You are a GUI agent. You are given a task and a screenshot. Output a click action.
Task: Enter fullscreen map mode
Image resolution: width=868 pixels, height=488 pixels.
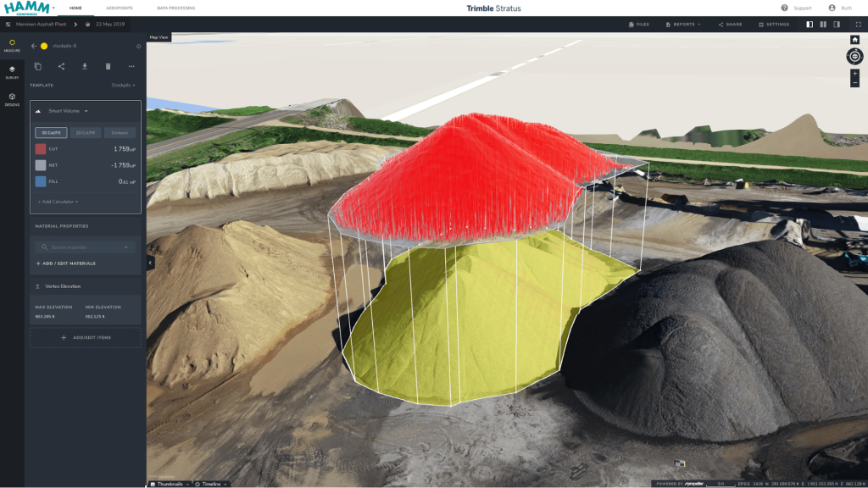(x=858, y=25)
